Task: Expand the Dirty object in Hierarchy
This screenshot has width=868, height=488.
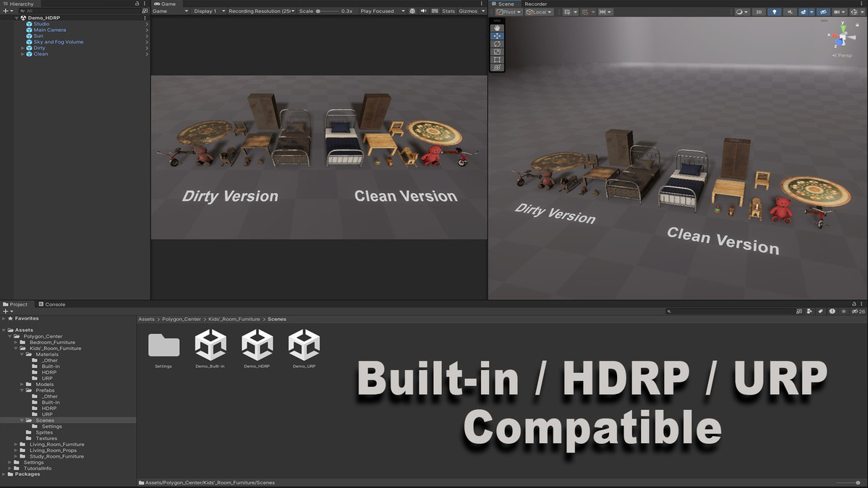Action: [x=23, y=48]
